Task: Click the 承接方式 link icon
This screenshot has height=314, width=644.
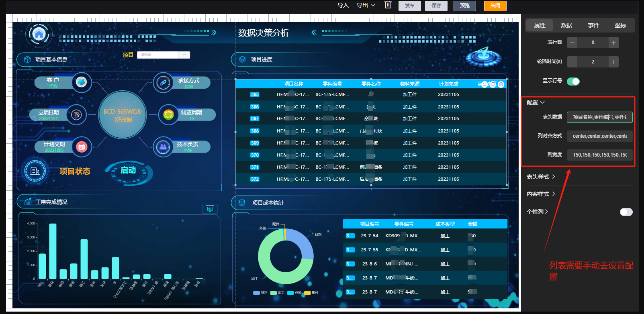Action: 163,83
